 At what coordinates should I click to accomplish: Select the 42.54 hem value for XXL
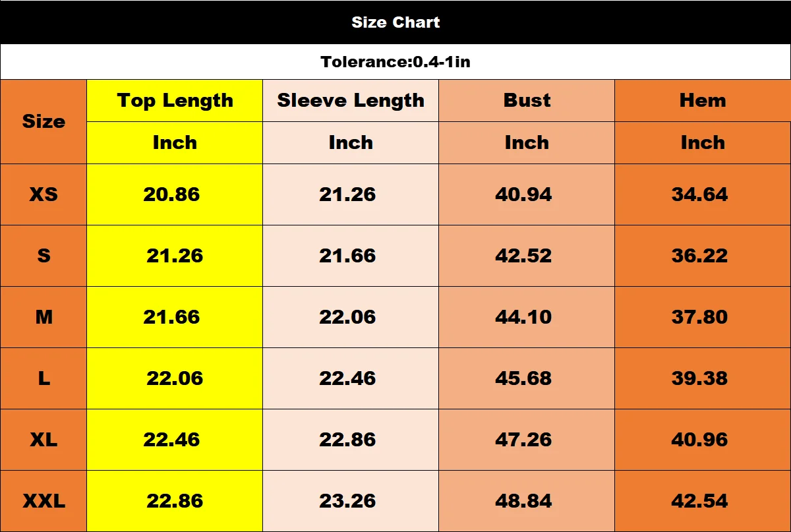pos(703,501)
